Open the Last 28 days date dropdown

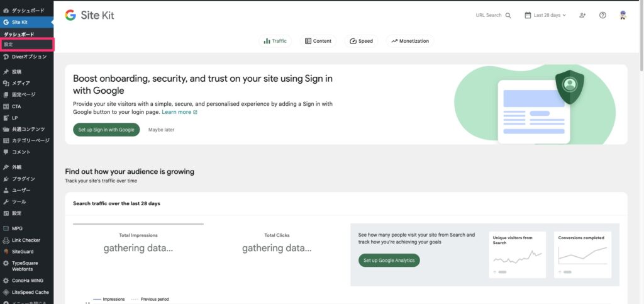coord(545,15)
